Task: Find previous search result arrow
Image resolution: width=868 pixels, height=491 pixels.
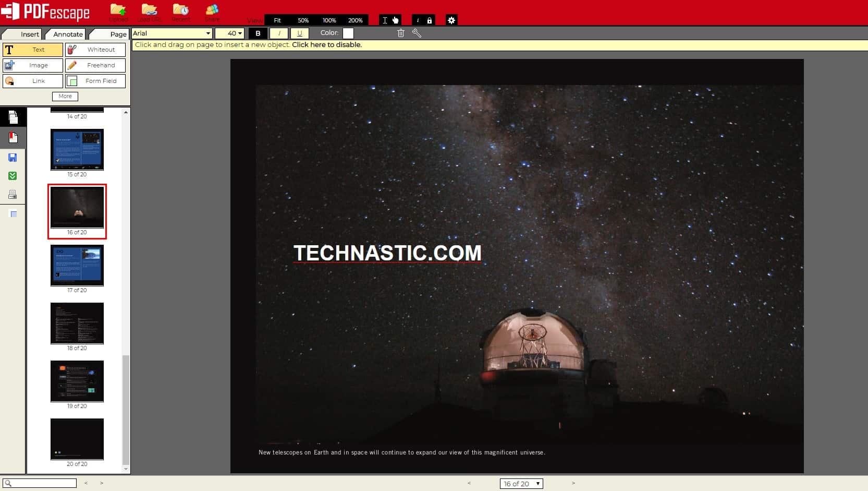Action: (x=86, y=483)
